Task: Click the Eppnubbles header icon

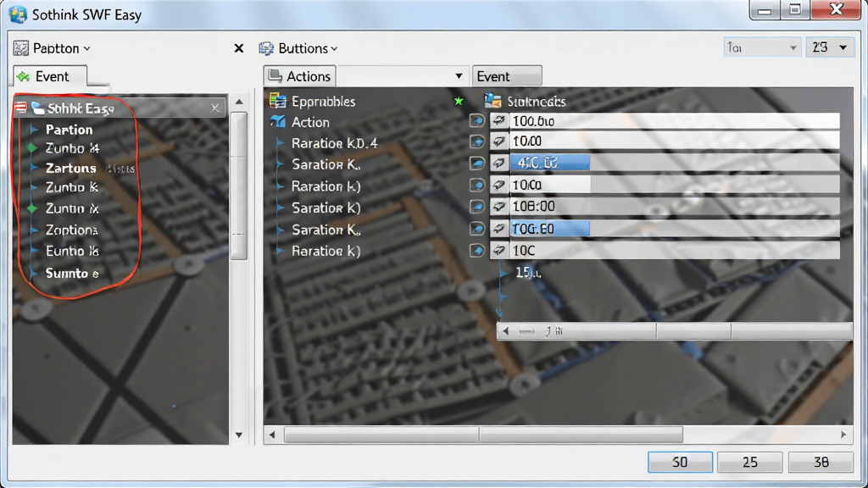Action: (277, 101)
